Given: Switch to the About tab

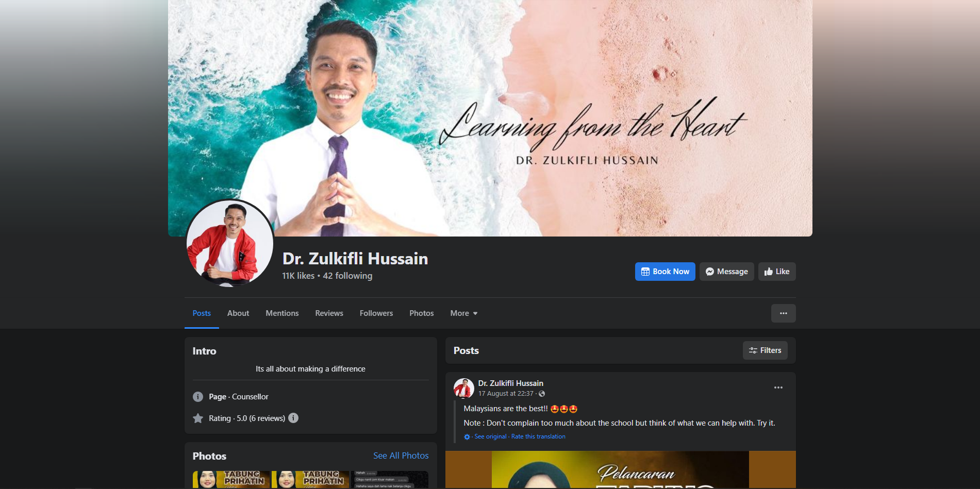Looking at the screenshot, I should click(238, 313).
